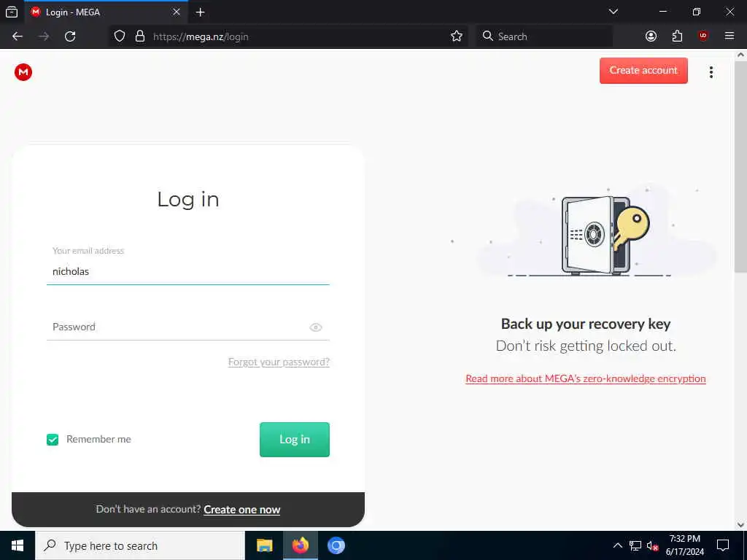The image size is (747, 560).
Task: Click the browser forward arrow
Action: point(44,36)
